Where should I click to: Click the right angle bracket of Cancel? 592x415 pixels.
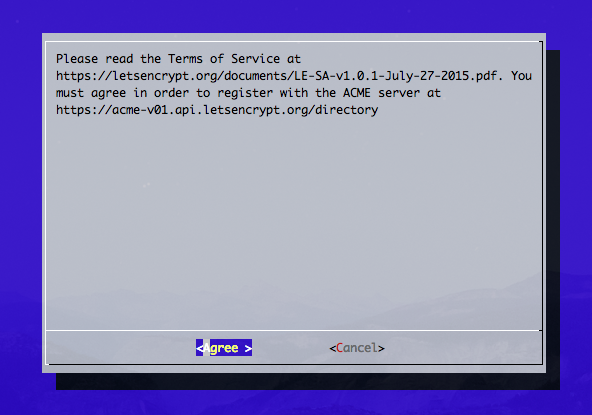click(381, 348)
